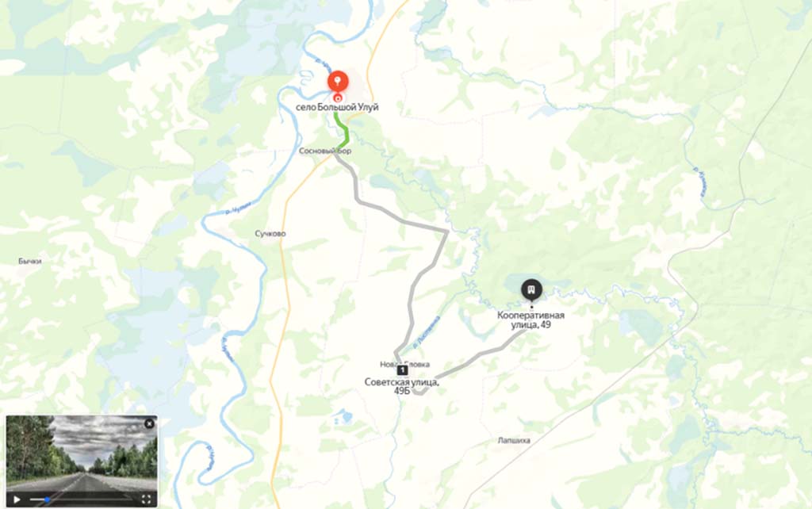Click the green route segment
812x509 pixels.
point(343,129)
